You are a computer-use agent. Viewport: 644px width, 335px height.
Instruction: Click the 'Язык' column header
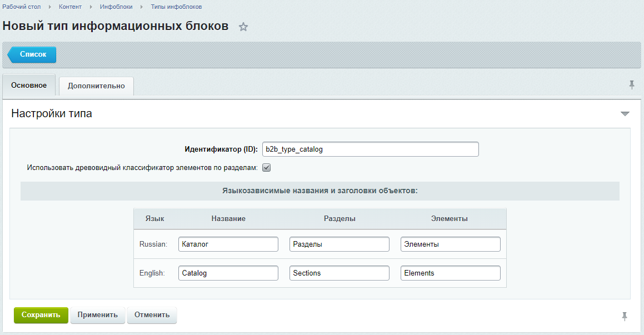155,219
